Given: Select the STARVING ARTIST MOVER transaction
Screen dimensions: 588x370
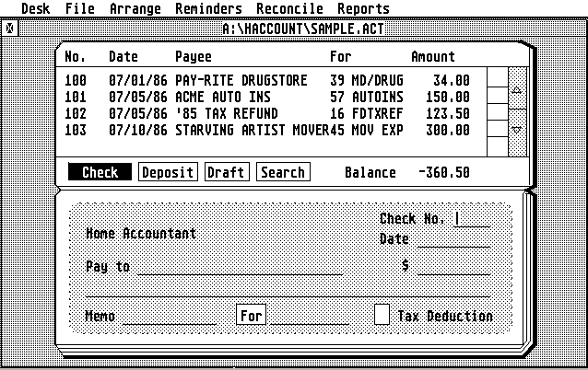Looking at the screenshot, I should pyautogui.click(x=253, y=130).
